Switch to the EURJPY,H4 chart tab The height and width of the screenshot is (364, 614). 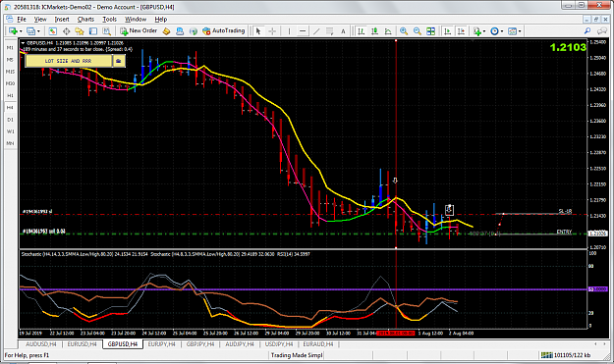point(161,344)
